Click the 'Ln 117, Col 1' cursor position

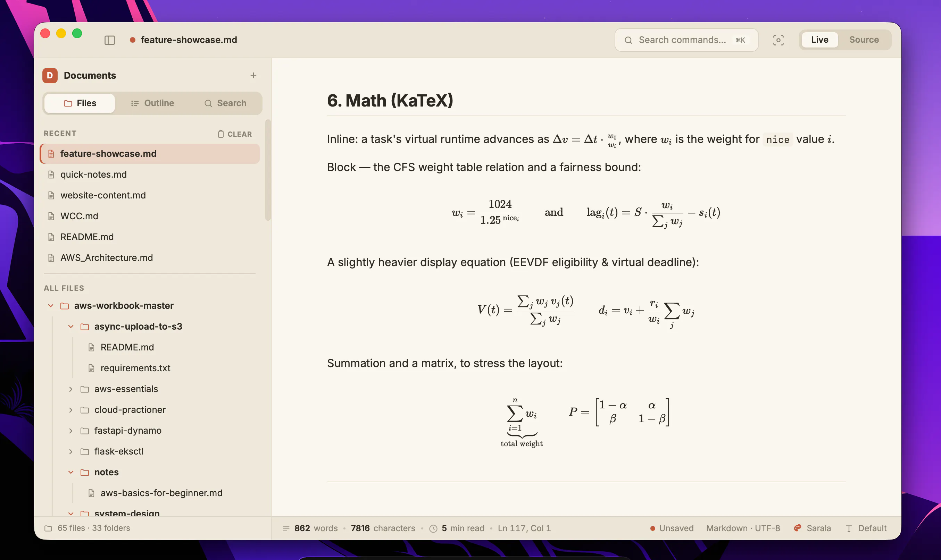524,528
